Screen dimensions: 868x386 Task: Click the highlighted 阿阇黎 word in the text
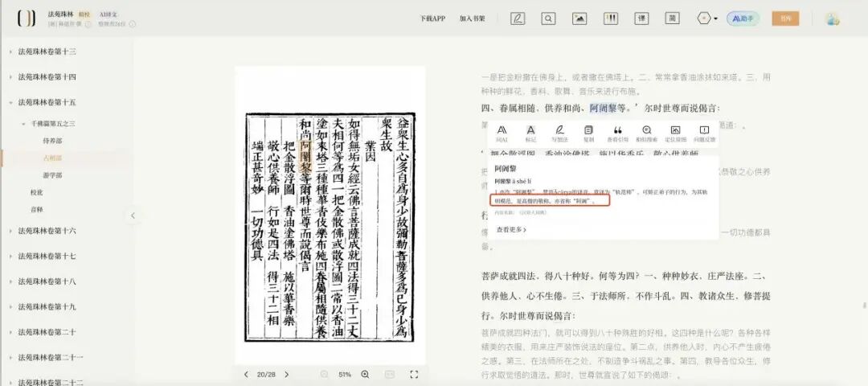[603, 108]
